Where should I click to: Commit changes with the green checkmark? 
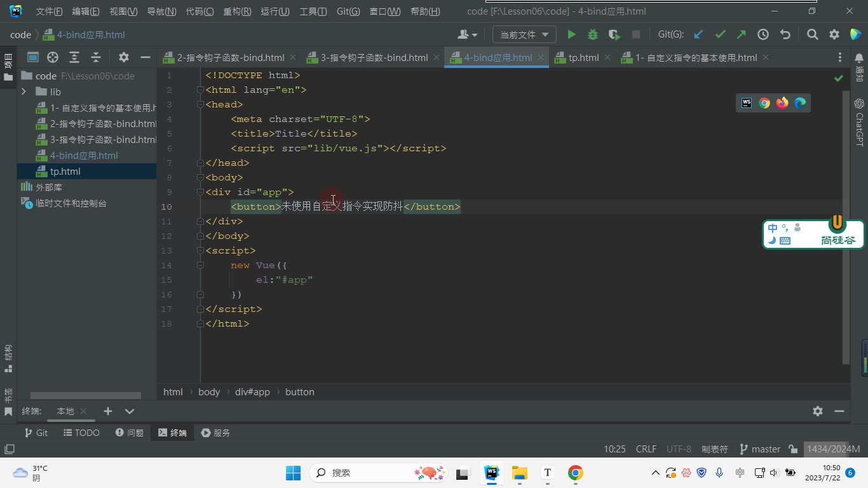[720, 35]
